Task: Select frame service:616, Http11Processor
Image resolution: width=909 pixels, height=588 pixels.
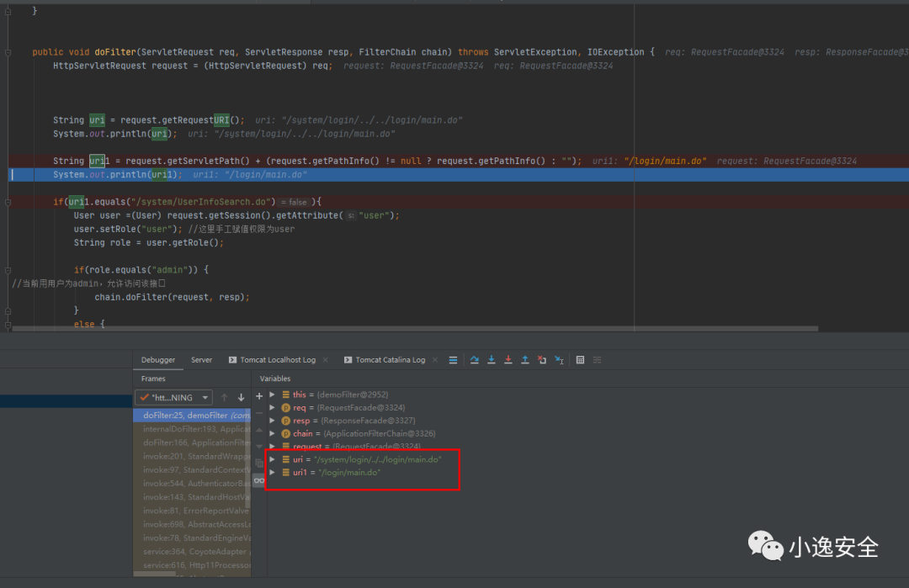Action: tap(192, 564)
